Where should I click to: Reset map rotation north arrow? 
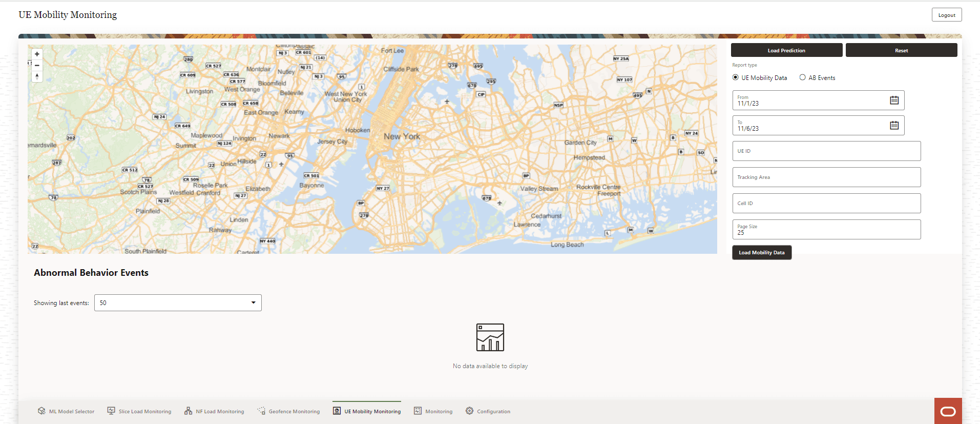tap(37, 76)
